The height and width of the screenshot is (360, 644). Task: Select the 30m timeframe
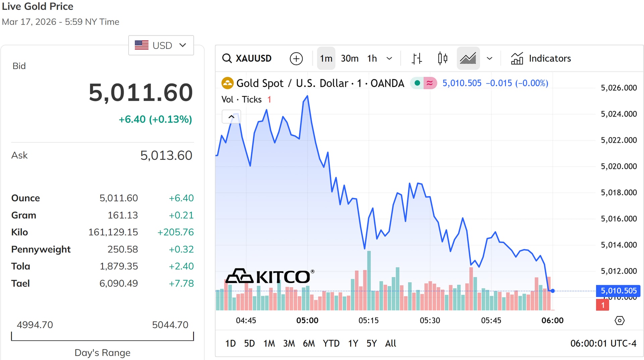[x=350, y=58]
